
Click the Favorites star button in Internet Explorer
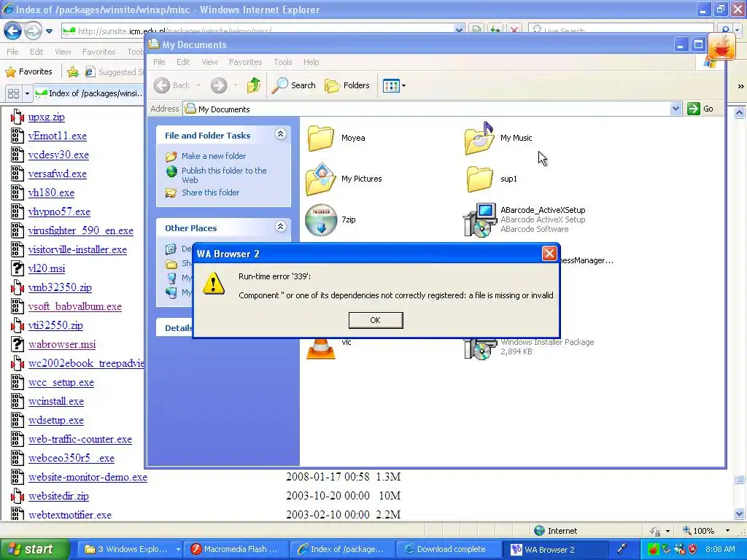(x=28, y=71)
